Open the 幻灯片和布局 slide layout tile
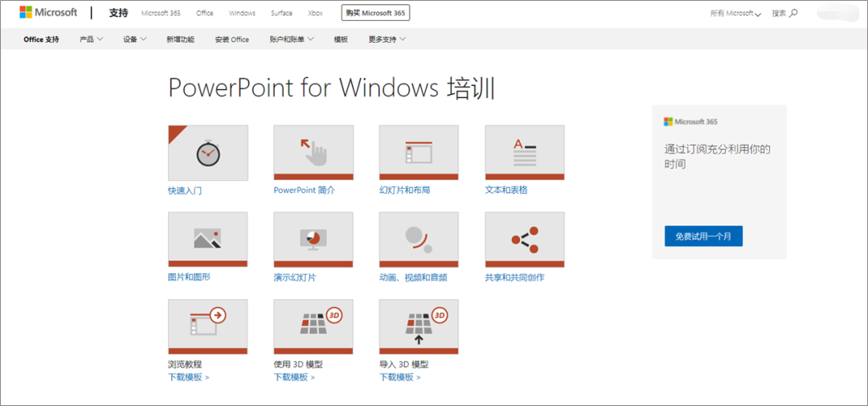868x406 pixels. coord(419,153)
